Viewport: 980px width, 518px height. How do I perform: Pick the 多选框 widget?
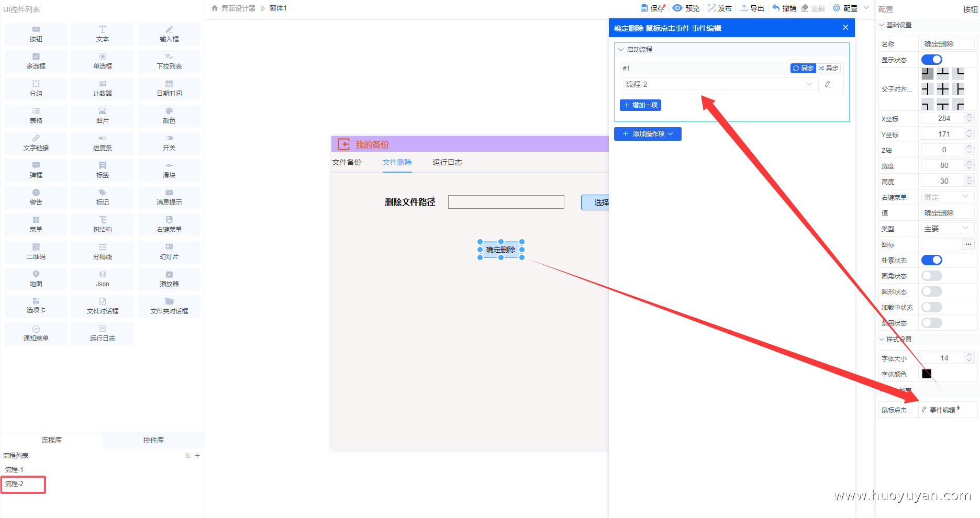pyautogui.click(x=36, y=62)
